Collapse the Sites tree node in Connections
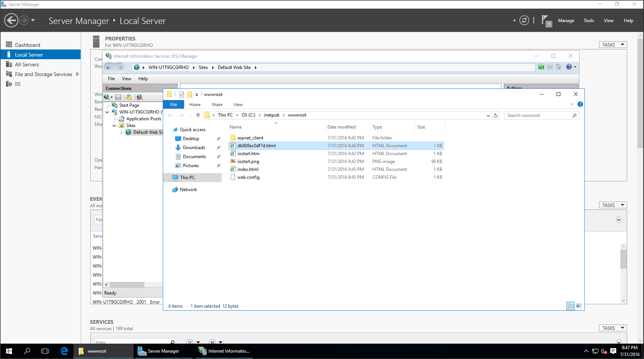The width and height of the screenshot is (644, 359). pos(114,126)
